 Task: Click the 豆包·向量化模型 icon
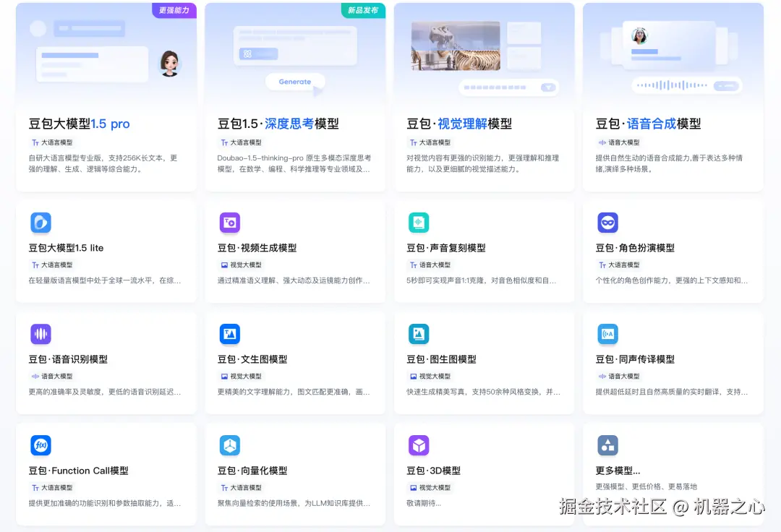[x=230, y=445]
